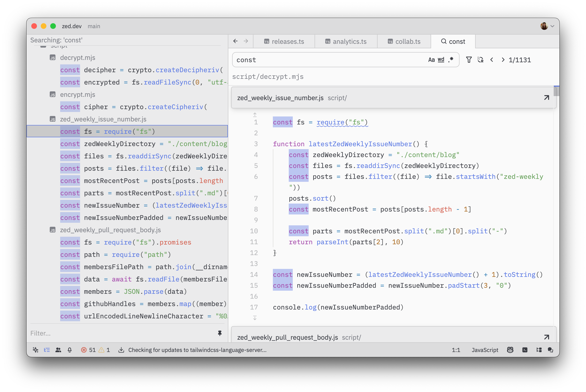The height and width of the screenshot is (392, 586).
Task: Select 'const encrypted' result row
Action: tap(127, 82)
